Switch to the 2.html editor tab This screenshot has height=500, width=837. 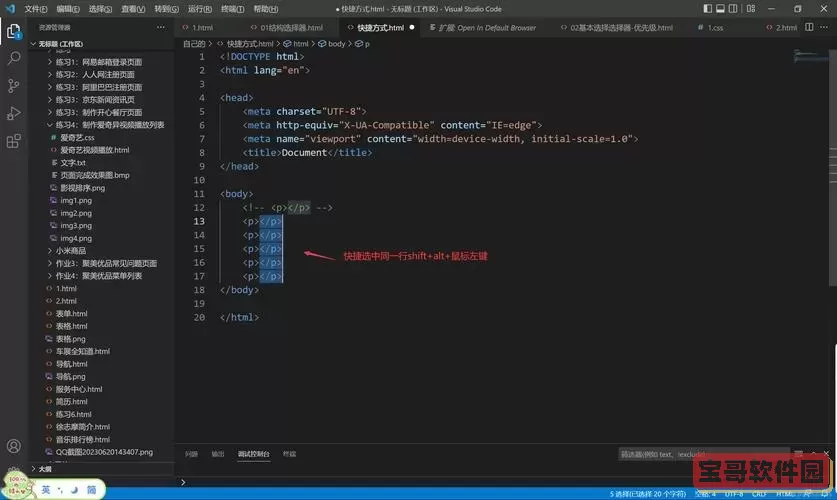(x=786, y=28)
